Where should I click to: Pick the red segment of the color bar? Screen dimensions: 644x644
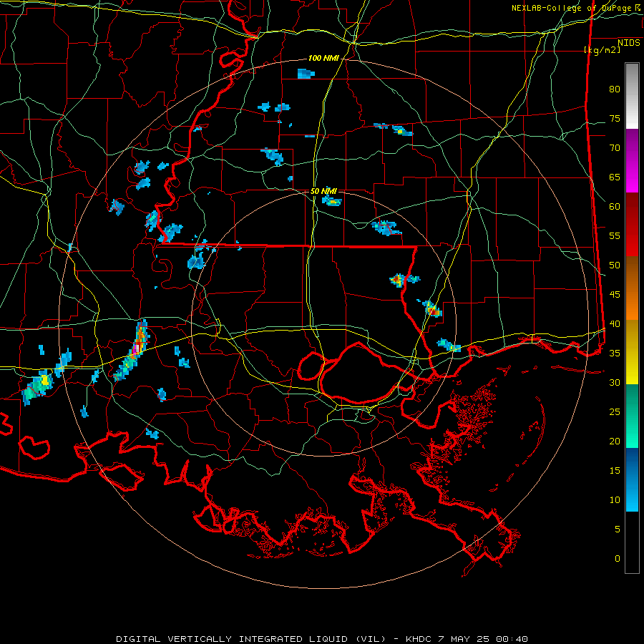pyautogui.click(x=632, y=225)
